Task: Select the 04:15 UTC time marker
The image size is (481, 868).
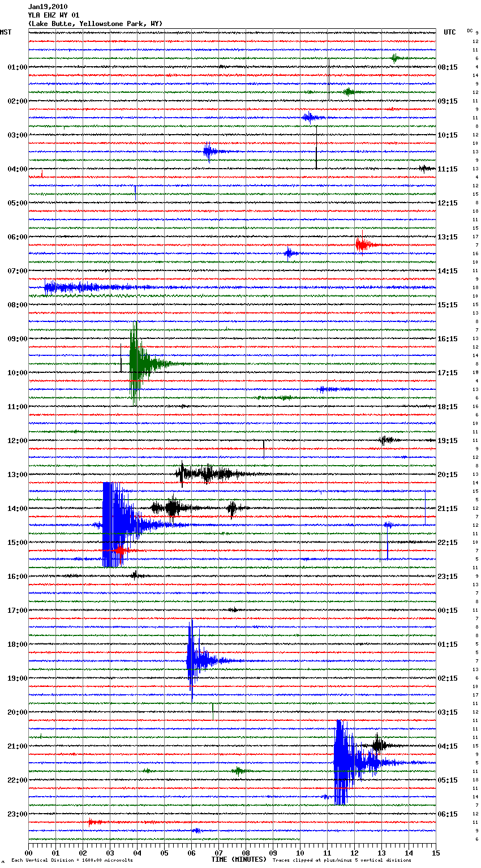Action: 448,746
